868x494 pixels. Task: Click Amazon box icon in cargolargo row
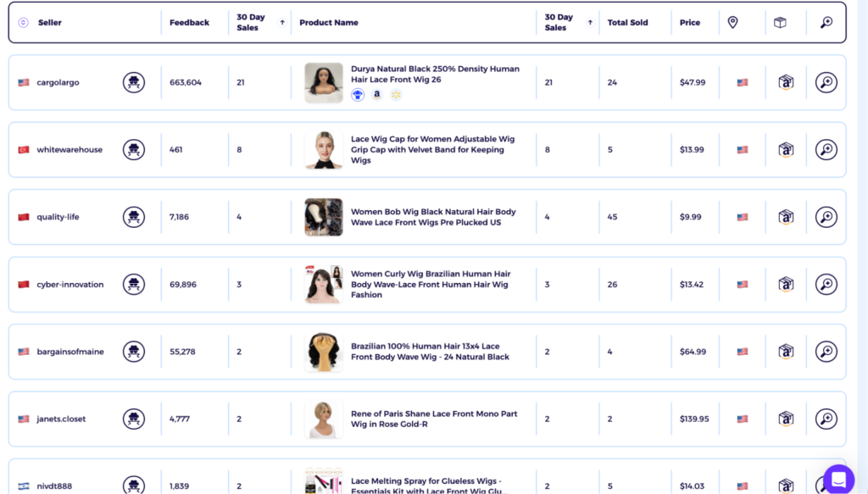tap(786, 82)
